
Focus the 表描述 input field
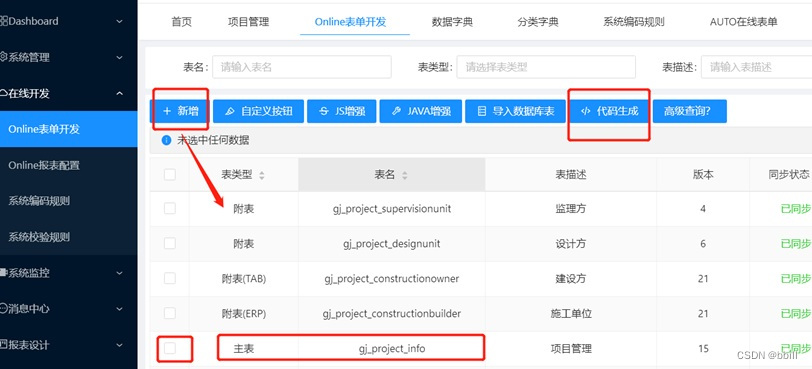[x=756, y=67]
